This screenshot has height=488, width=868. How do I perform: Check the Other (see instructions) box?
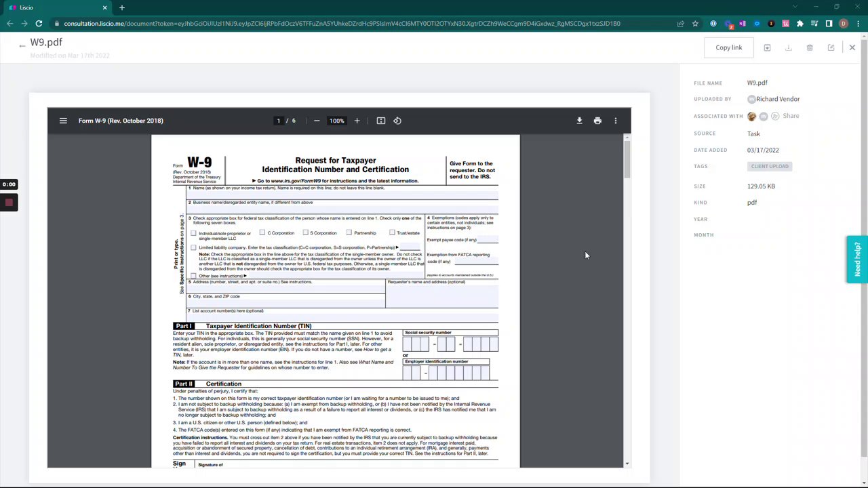tap(193, 276)
